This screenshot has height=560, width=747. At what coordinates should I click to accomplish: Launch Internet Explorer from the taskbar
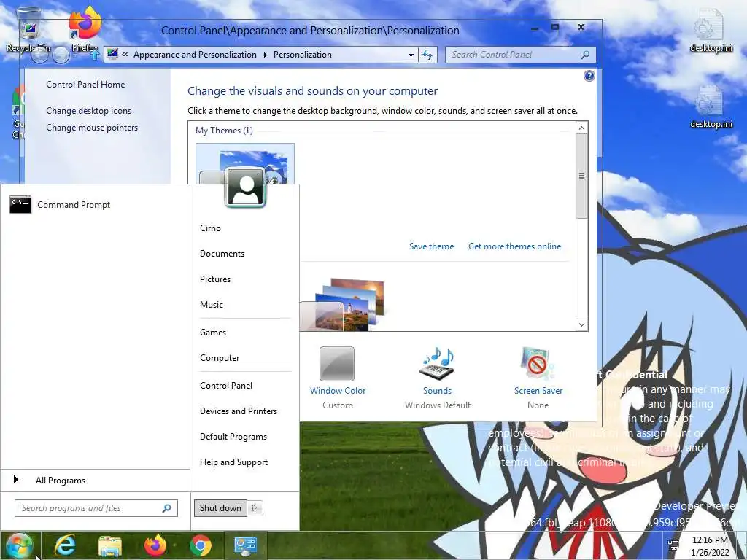point(65,545)
